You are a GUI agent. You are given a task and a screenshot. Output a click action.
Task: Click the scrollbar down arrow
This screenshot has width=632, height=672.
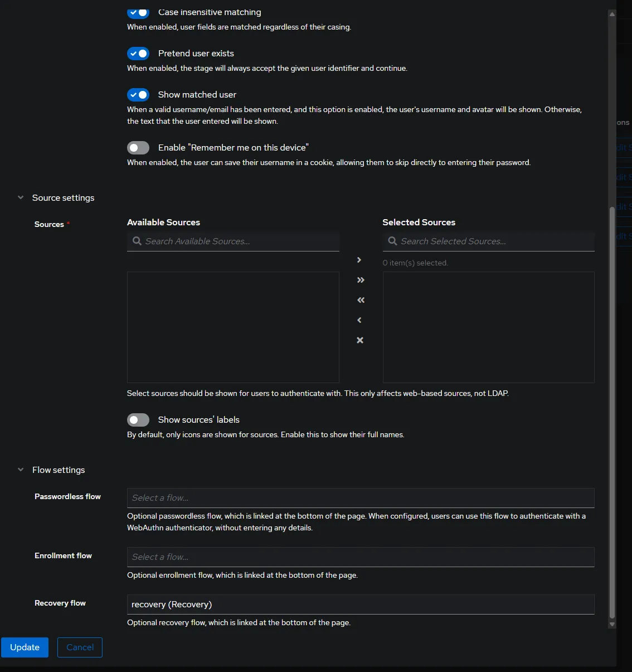(x=612, y=624)
